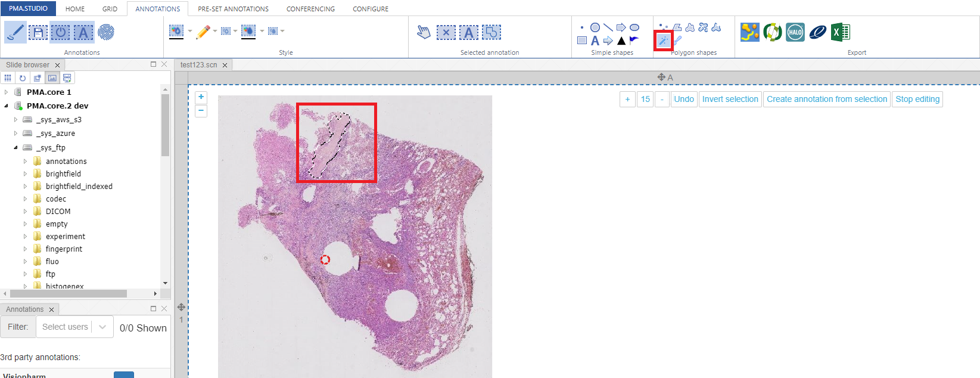The width and height of the screenshot is (980, 378).
Task: Click the Invert selection button
Action: coord(730,100)
